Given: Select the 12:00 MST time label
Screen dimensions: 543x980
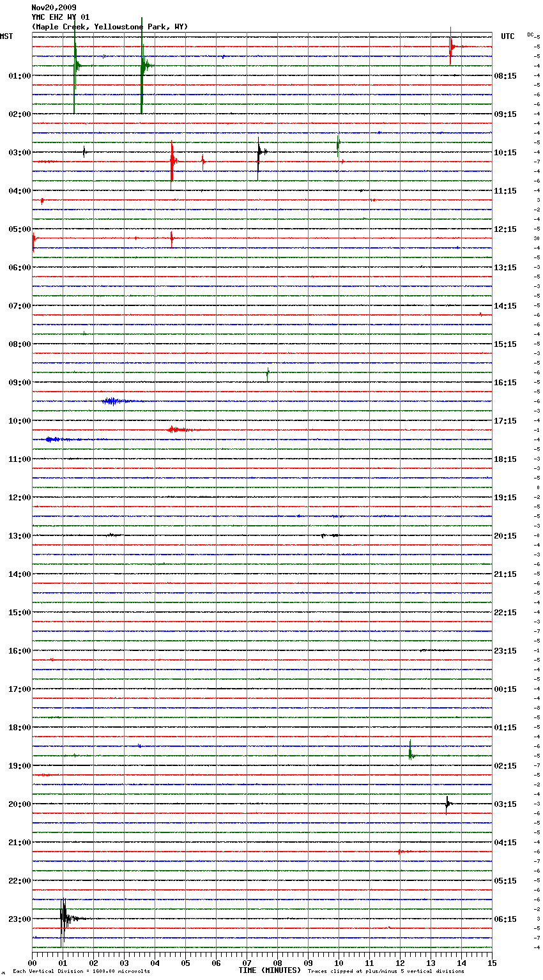Looking at the screenshot, I should pyautogui.click(x=20, y=498).
